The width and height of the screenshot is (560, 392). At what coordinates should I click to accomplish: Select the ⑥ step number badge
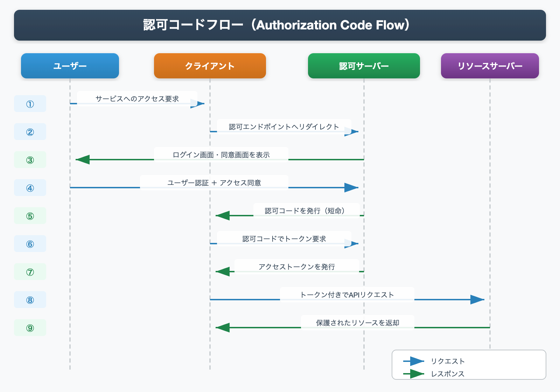pyautogui.click(x=30, y=244)
